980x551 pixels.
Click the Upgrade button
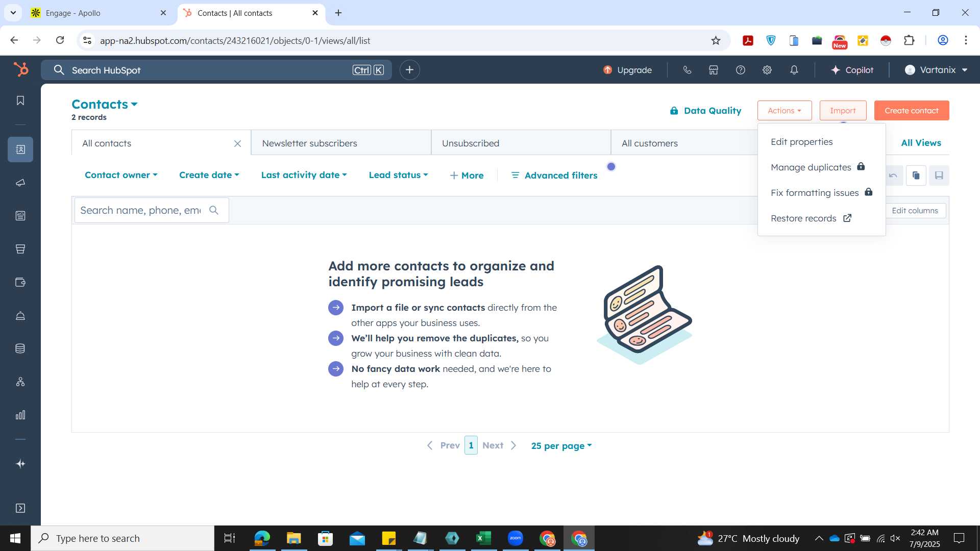[x=627, y=70]
